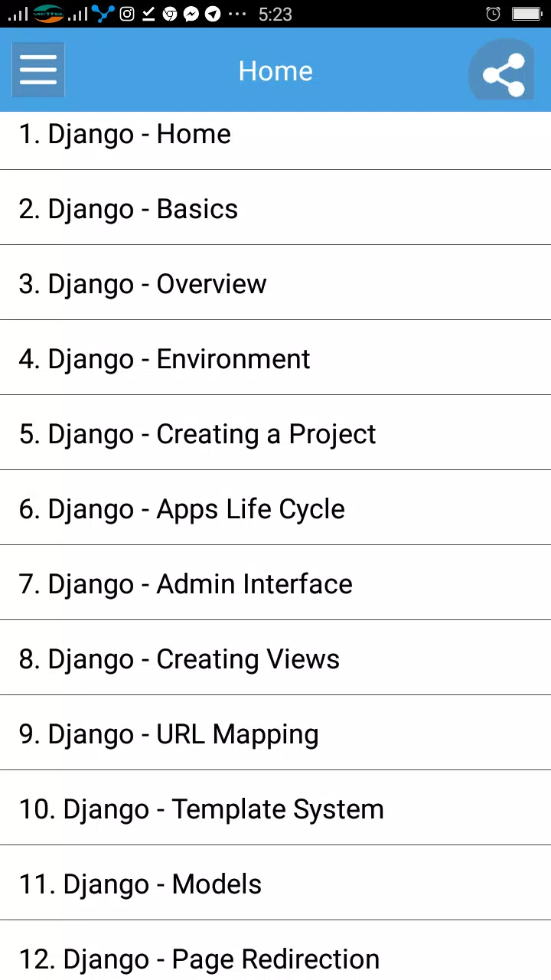Go to Django - Creating a Project
Image resolution: width=551 pixels, height=980 pixels.
275,433
